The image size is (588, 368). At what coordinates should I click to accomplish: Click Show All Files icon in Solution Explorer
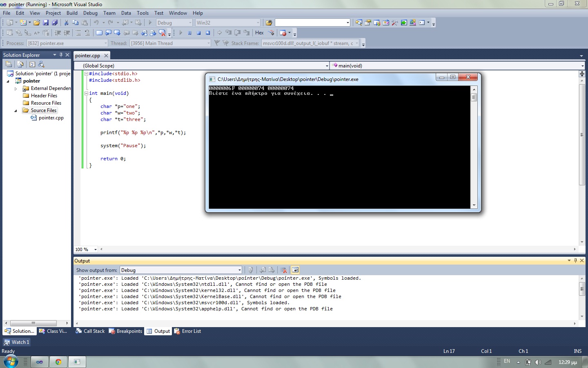click(20, 64)
